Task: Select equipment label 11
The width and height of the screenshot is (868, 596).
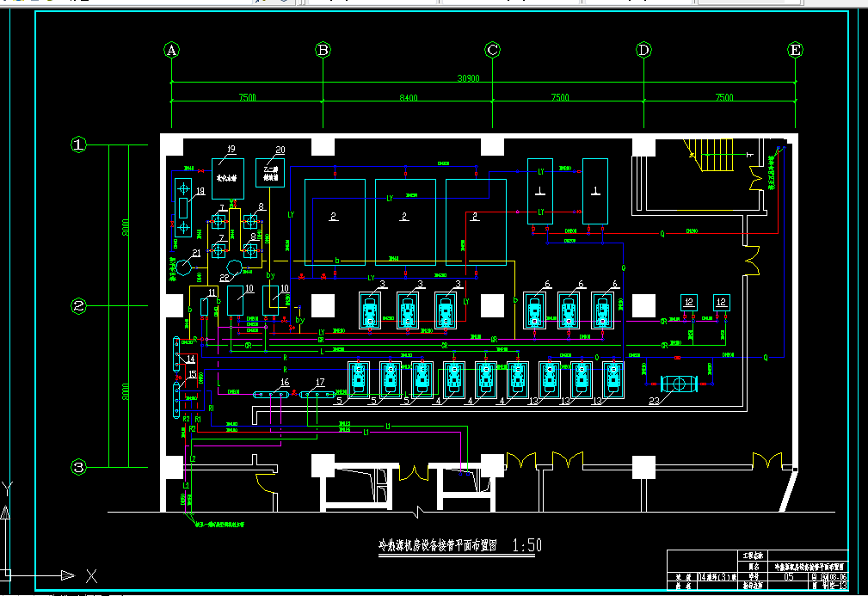Action: tap(212, 292)
